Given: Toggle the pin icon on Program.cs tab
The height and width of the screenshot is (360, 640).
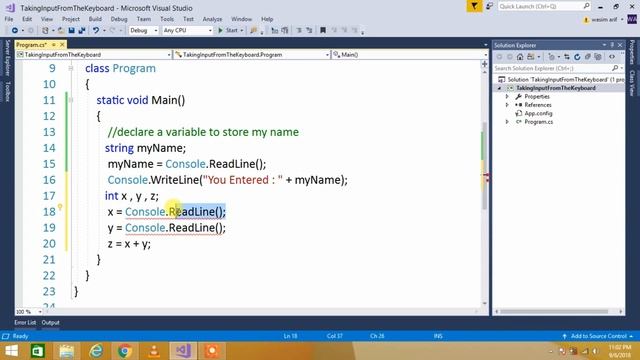Looking at the screenshot, I should pos(53,44).
